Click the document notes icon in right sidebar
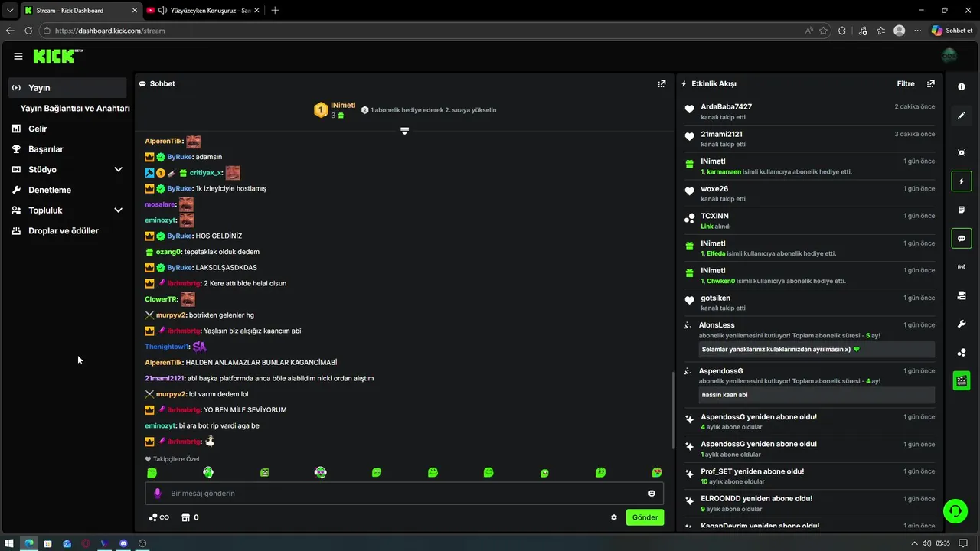Screen dimensions: 980x551 (962, 210)
